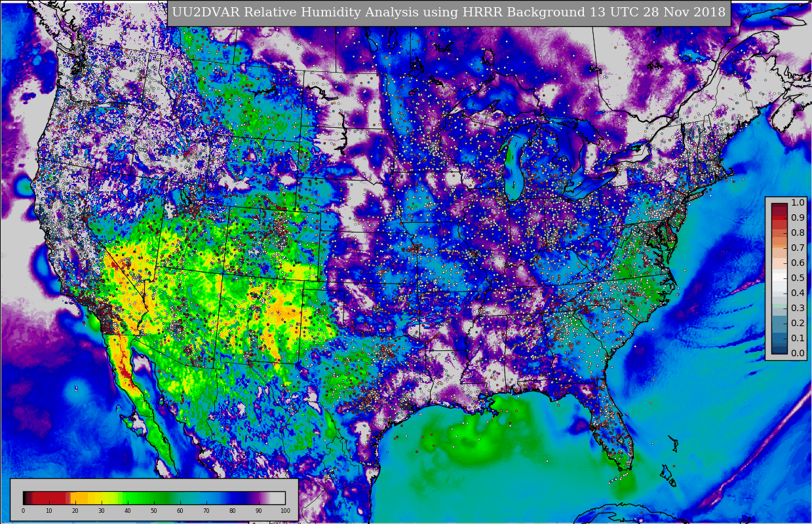Image resolution: width=812 pixels, height=524 pixels.
Task: Click the "0.9" label on right colorbar
Action: [798, 217]
